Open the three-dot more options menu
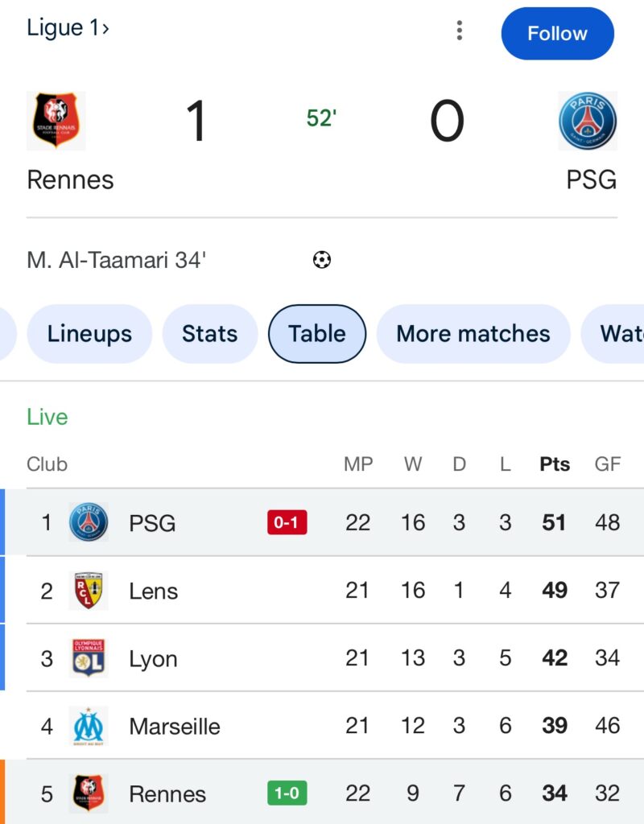Viewport: 644px width, 824px height. [459, 31]
